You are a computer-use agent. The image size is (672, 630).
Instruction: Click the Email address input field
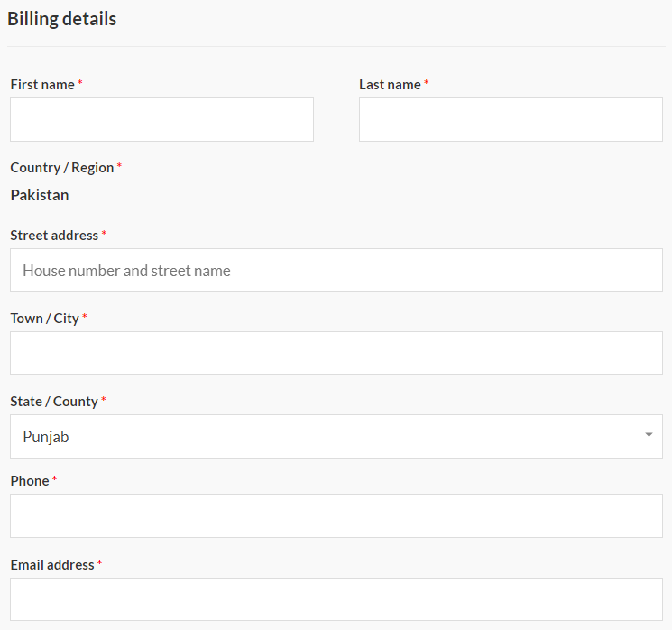(x=336, y=599)
